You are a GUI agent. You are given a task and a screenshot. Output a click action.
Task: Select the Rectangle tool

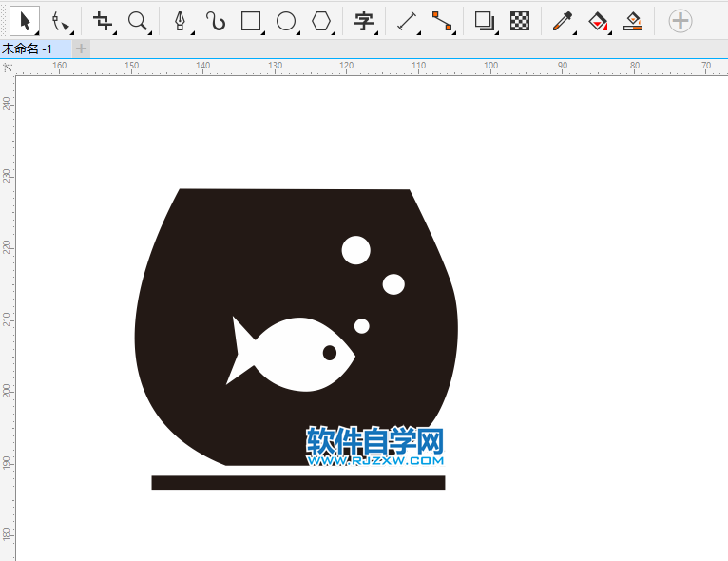tap(251, 21)
